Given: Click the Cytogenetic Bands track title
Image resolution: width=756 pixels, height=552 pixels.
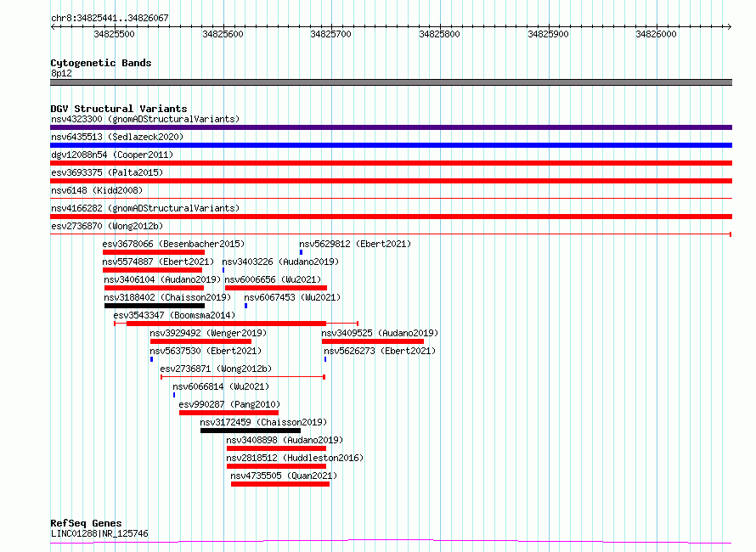Looking at the screenshot, I should [x=101, y=63].
